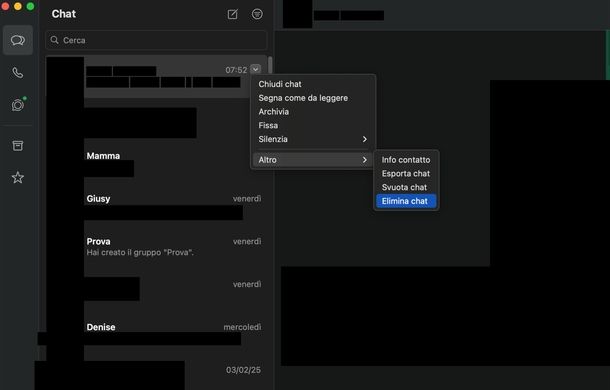Click the 07:52 timestamp on first chat
610x390 pixels.
236,70
